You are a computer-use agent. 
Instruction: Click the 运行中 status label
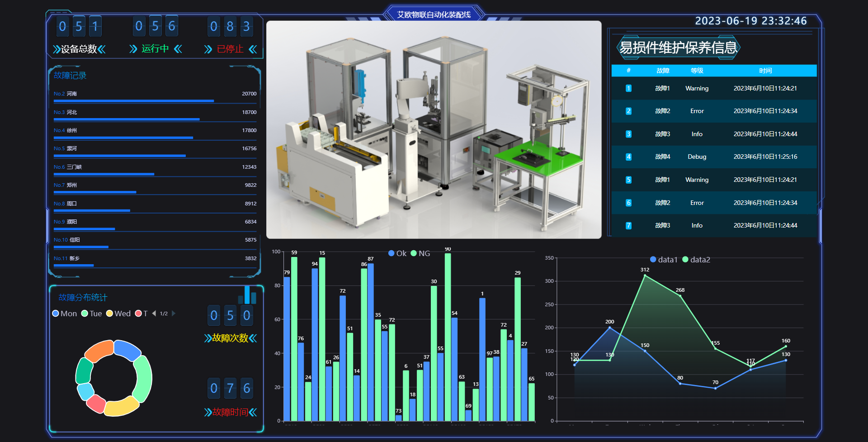155,49
